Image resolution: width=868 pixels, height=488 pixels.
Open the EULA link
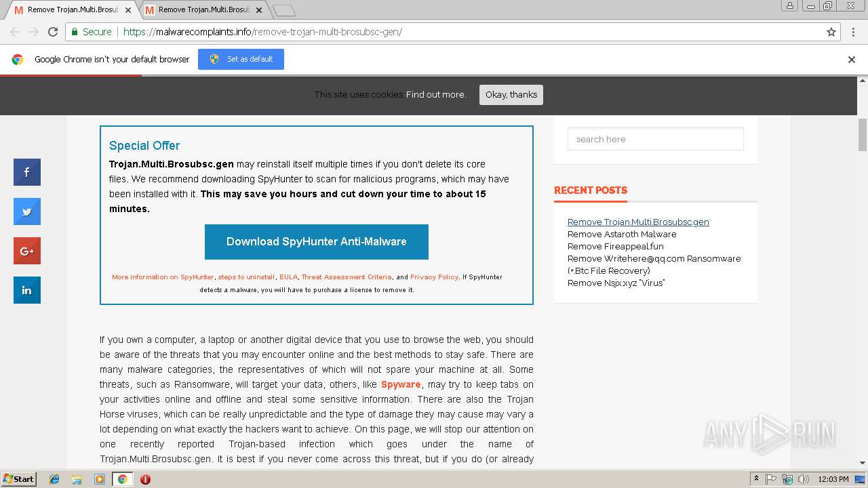point(288,277)
